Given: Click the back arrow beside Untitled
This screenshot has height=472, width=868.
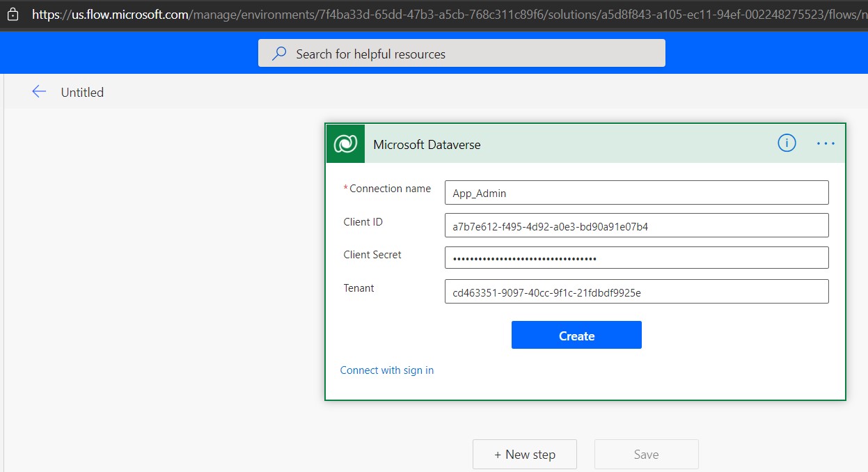Looking at the screenshot, I should [39, 92].
